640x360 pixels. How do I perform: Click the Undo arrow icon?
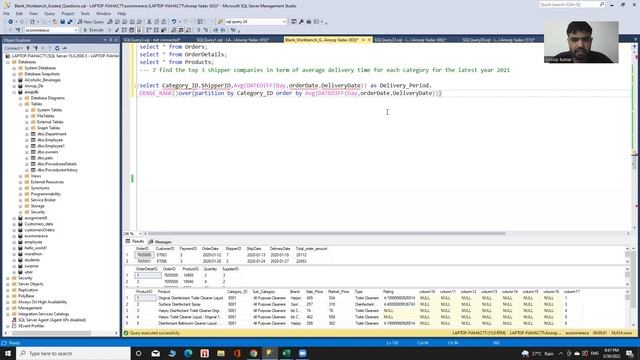[x=174, y=22]
